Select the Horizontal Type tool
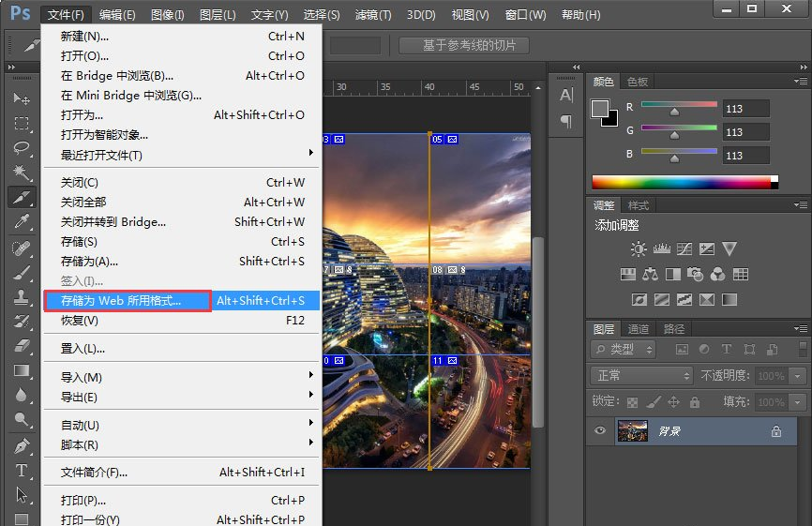Screen dimensions: 812x526 click(22, 470)
